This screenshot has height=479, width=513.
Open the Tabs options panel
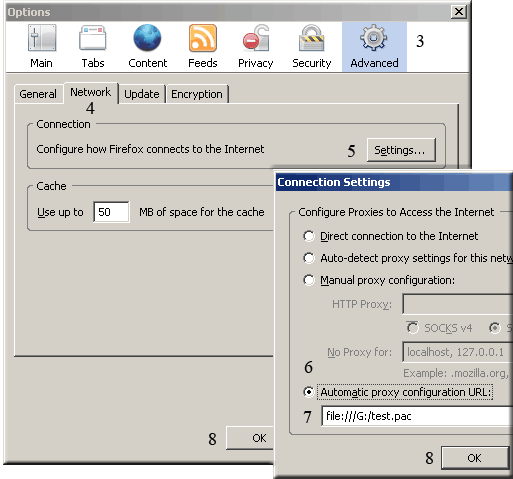click(93, 47)
